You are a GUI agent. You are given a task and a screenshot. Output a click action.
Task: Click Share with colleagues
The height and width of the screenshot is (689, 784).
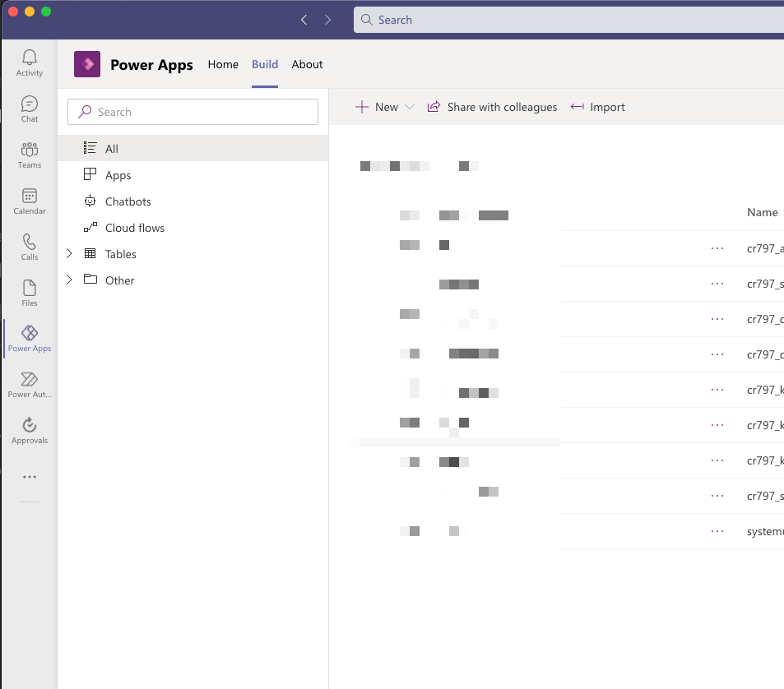pos(492,107)
